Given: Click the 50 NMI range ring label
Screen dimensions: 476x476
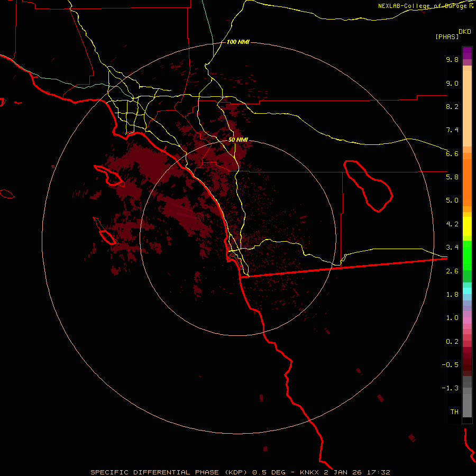Looking at the screenshot, I should [238, 140].
